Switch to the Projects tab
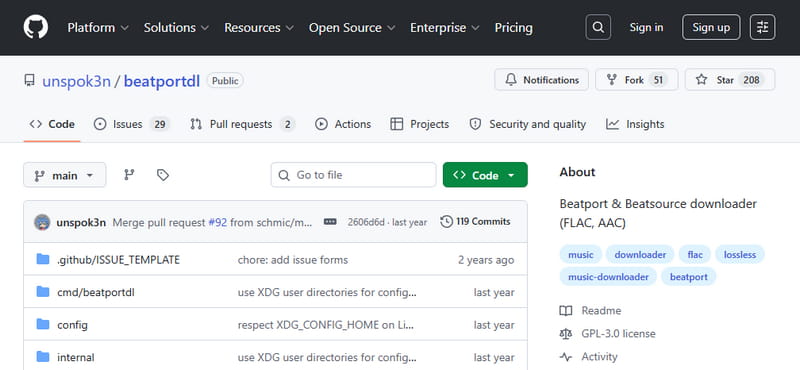 419,124
